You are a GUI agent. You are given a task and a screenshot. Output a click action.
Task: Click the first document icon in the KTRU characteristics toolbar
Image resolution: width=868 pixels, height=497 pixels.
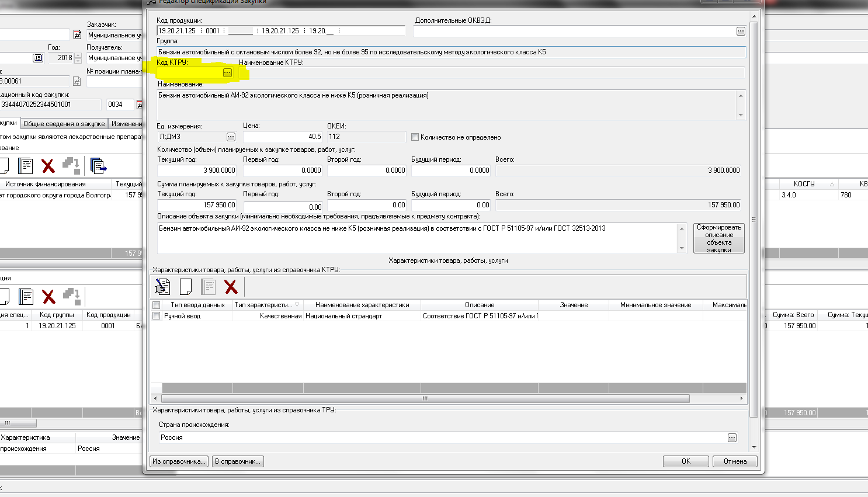click(162, 287)
